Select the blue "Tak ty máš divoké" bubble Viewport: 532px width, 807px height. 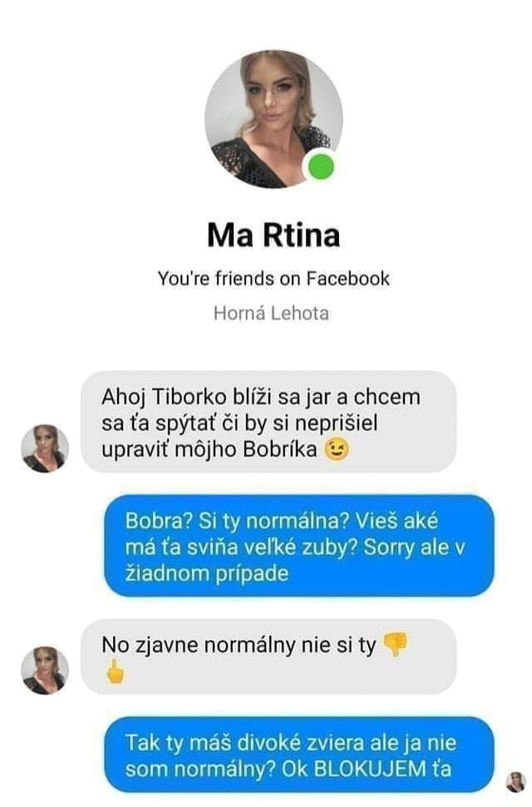coord(298,755)
